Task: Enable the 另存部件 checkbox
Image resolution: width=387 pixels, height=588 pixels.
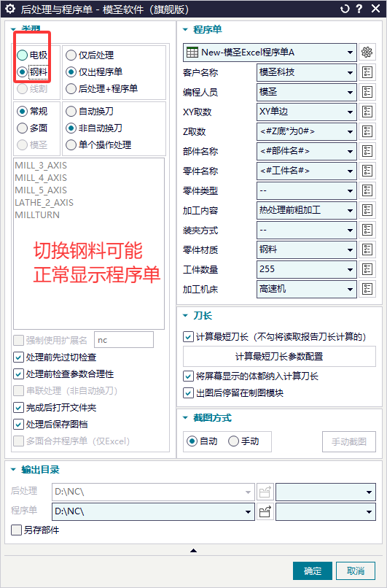Action: click(x=16, y=530)
